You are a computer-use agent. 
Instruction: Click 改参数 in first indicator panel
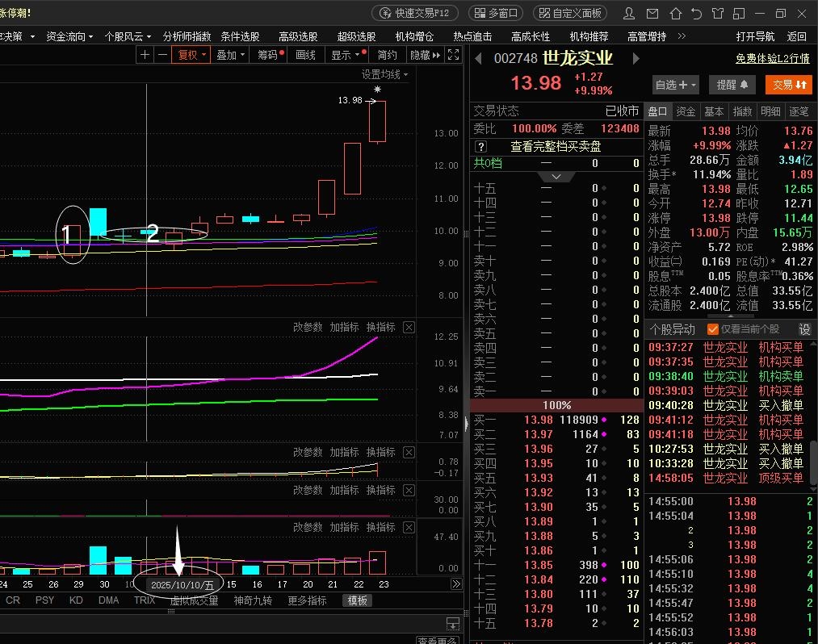click(x=308, y=327)
